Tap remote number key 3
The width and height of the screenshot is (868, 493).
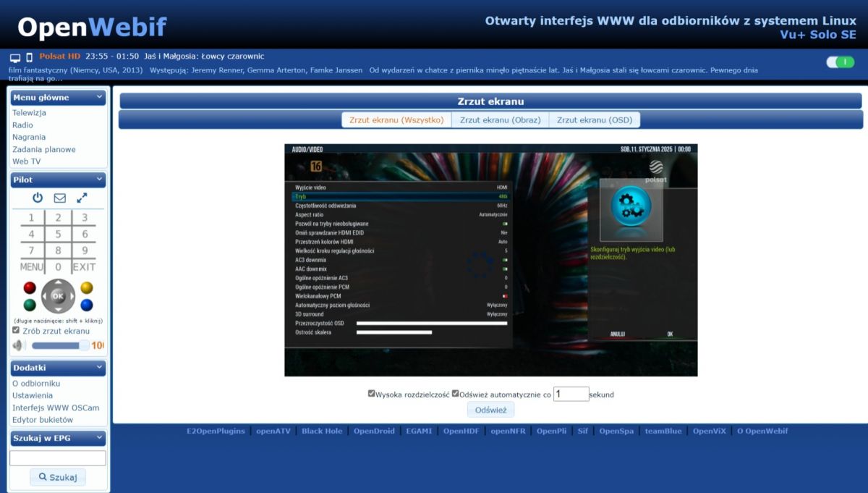click(x=85, y=218)
